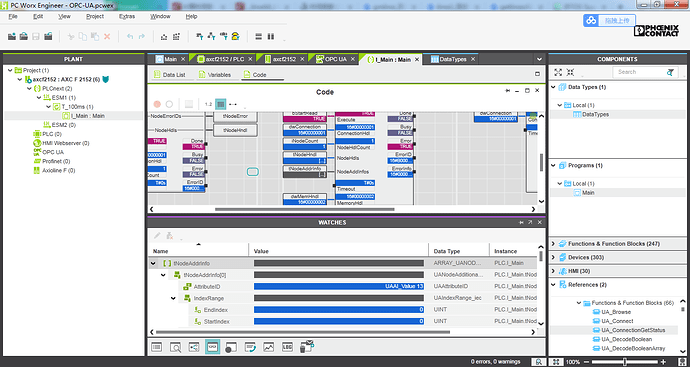690x367 pixels.
Task: Open the Project menu
Action: tap(95, 16)
